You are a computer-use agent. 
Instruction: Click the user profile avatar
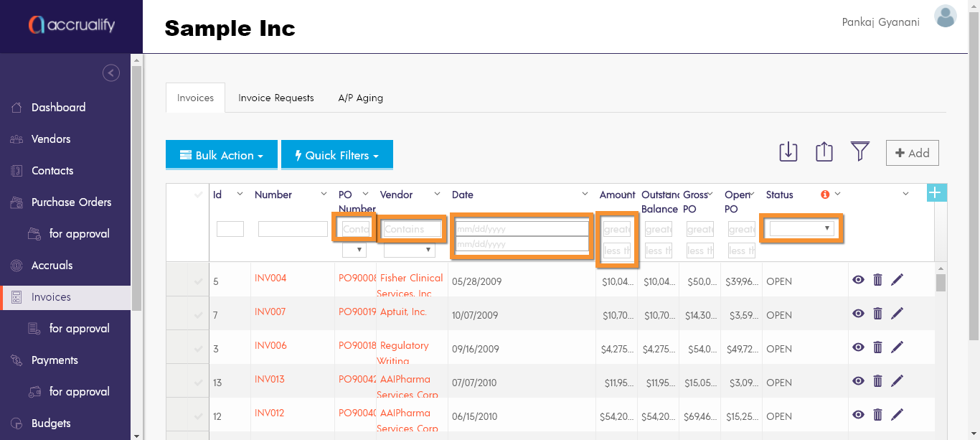pyautogui.click(x=946, y=17)
